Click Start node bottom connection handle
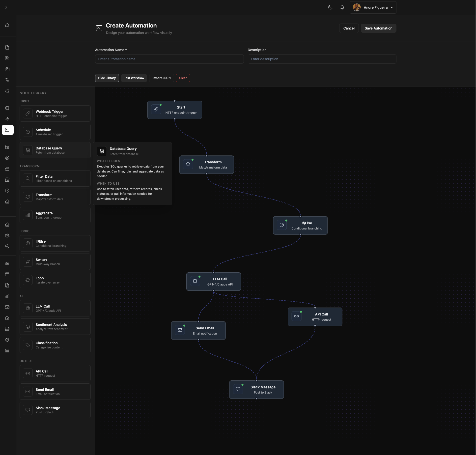 pos(175,119)
